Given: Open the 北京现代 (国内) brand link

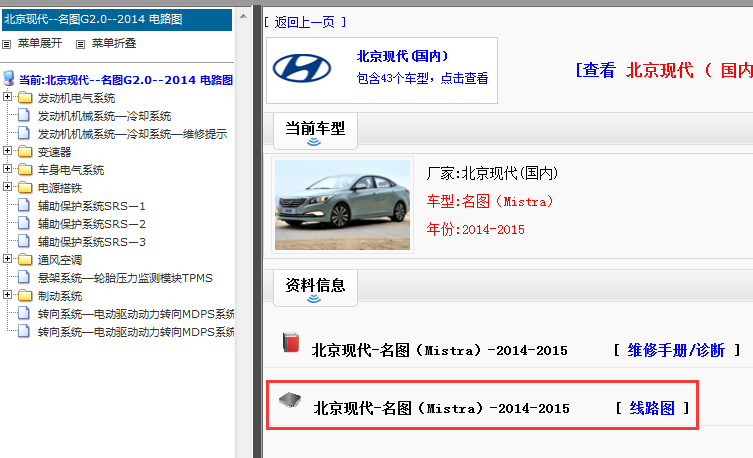Looking at the screenshot, I should pyautogui.click(x=402, y=56).
